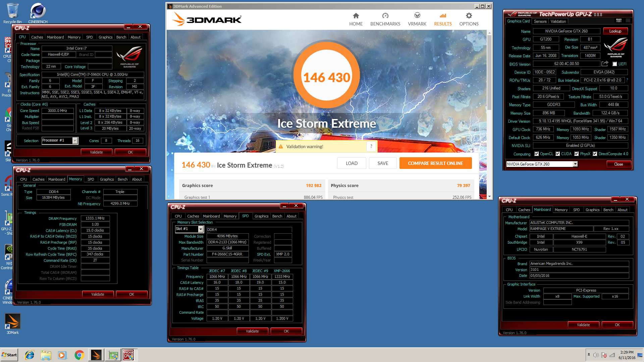Image resolution: width=644 pixels, height=362 pixels.
Task: Click the scrollbar up arrow in 3DMark
Action: 489,33
